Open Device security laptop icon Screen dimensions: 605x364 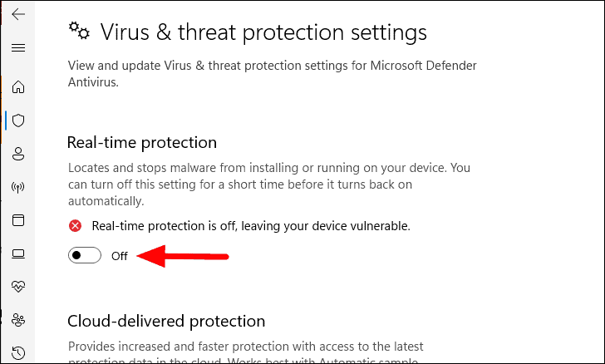(x=18, y=253)
